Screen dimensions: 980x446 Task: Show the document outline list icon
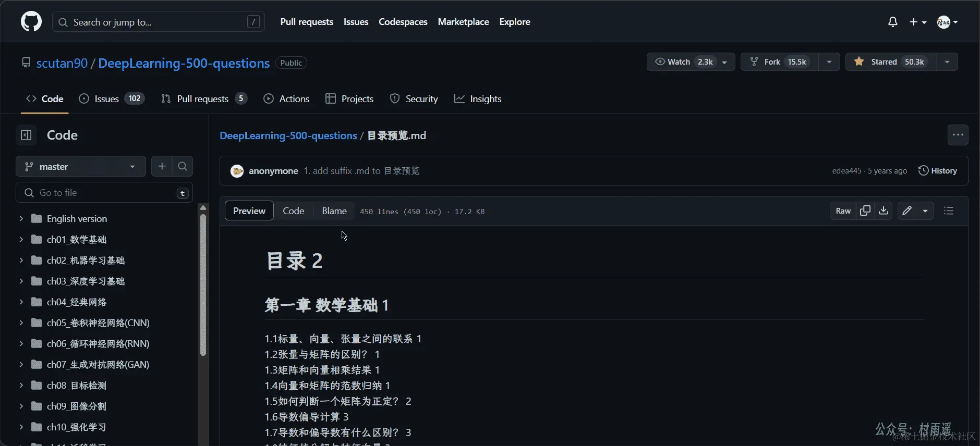tap(949, 210)
